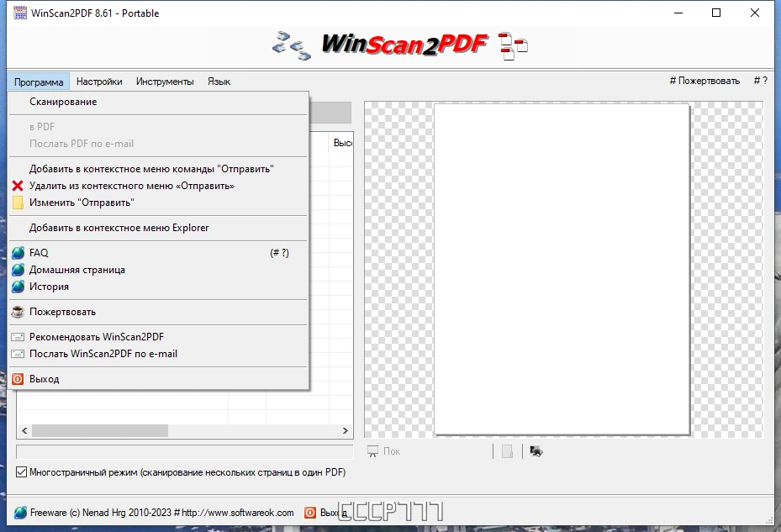Open the http://www.softwareok.com link
This screenshot has height=532, width=781.
click(x=238, y=513)
